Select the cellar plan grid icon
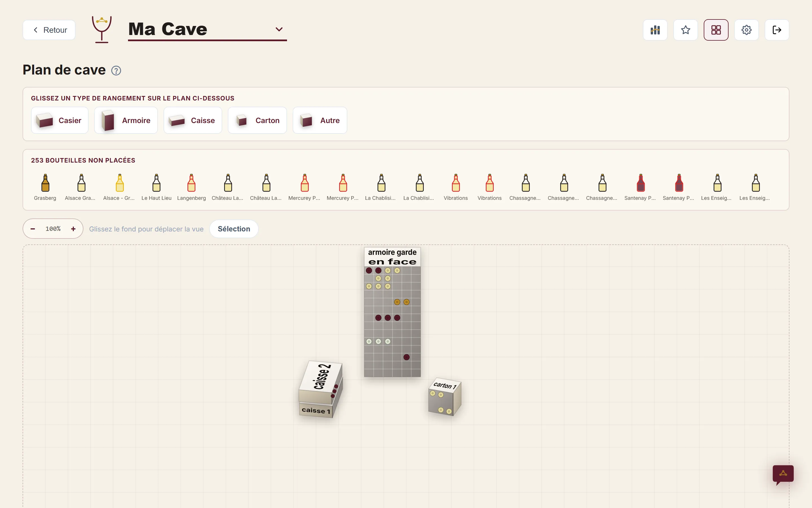Image resolution: width=812 pixels, height=508 pixels. tap(716, 30)
